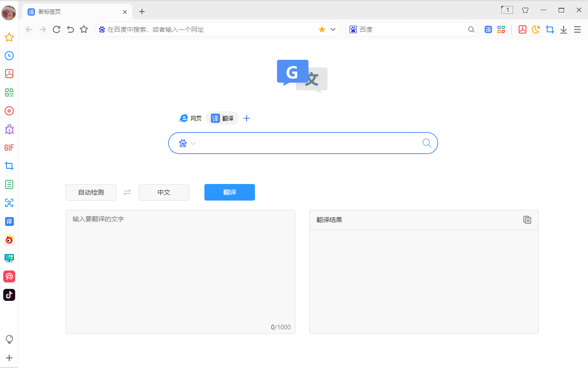Viewport: 588px width, 368px height.
Task: Open the 自动检测 source language selector
Action: point(91,192)
